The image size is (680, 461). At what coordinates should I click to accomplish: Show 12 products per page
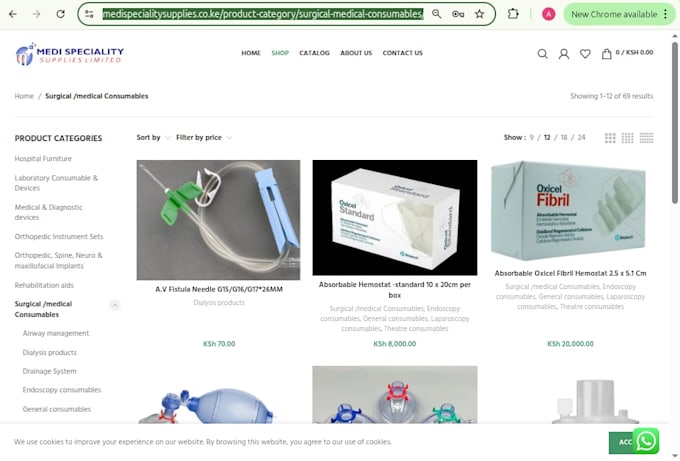pyautogui.click(x=547, y=137)
